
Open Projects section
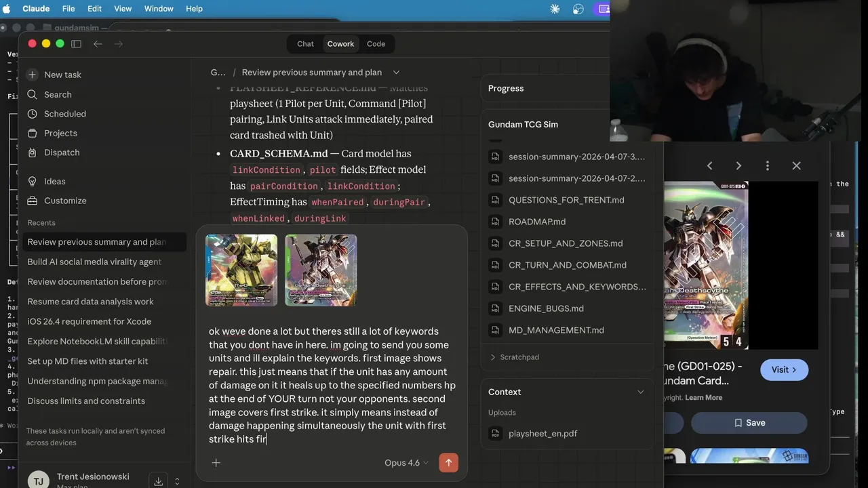pos(60,133)
